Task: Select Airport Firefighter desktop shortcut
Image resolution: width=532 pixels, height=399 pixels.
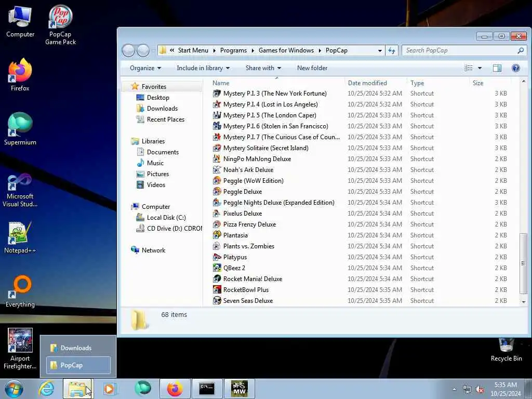Action: coord(20,349)
